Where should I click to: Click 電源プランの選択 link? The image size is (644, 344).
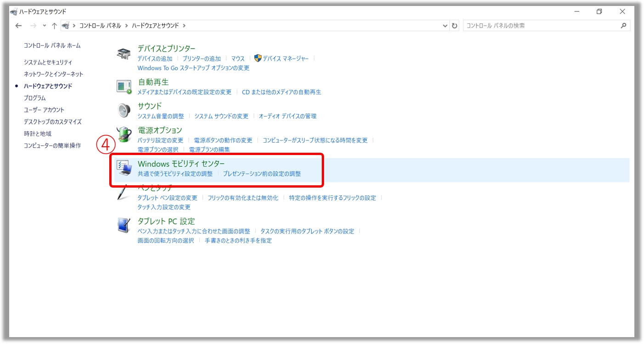(158, 150)
